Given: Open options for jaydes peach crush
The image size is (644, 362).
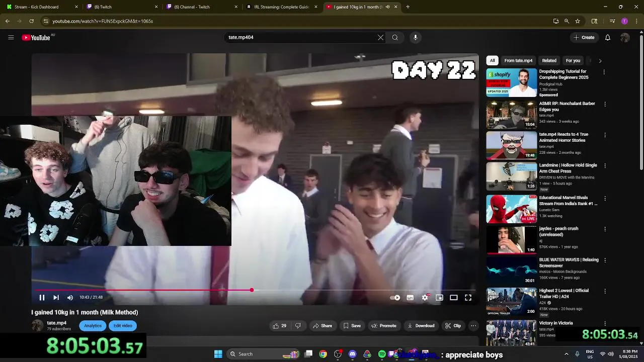Looking at the screenshot, I should point(605,229).
